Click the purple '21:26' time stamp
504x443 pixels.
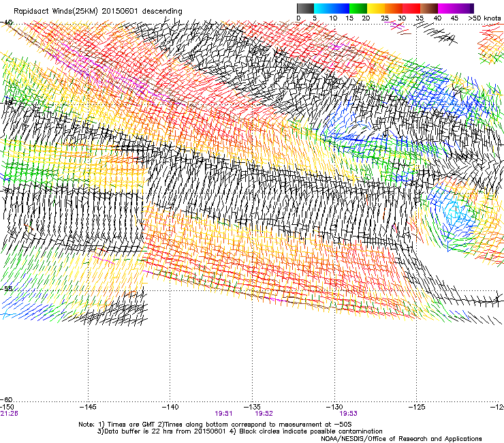pos(9,414)
